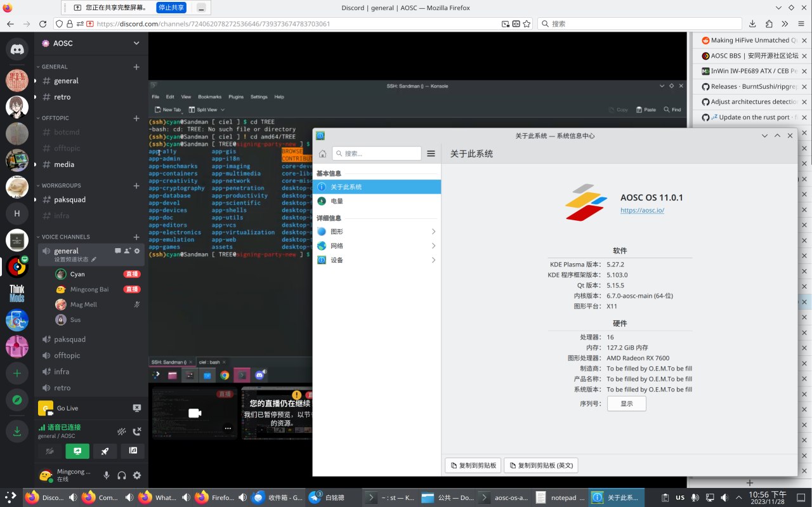The image size is (812, 507).
Task: Click 复制到剪贴板 (英文) button
Action: [x=540, y=465]
